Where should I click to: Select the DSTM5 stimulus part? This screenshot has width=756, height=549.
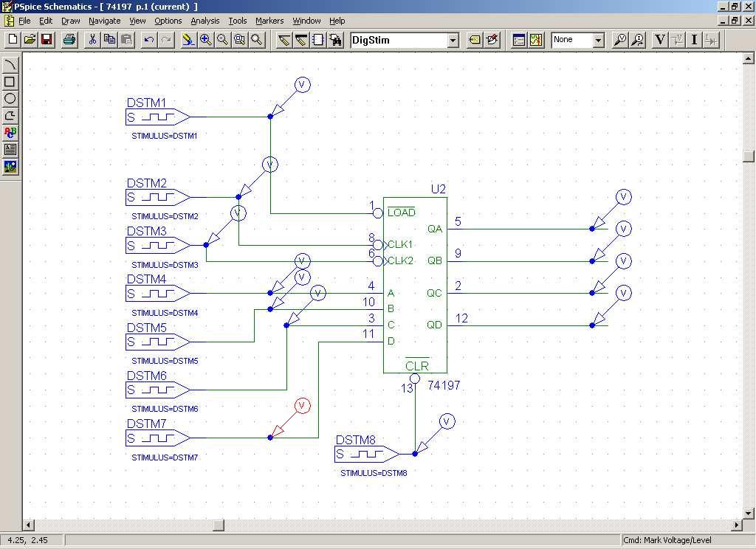pyautogui.click(x=158, y=342)
